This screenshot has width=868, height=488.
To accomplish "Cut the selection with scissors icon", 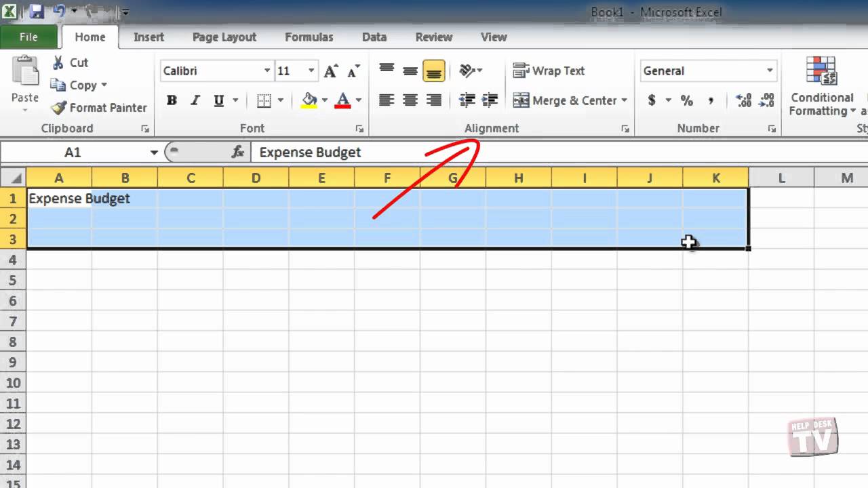I will point(58,62).
